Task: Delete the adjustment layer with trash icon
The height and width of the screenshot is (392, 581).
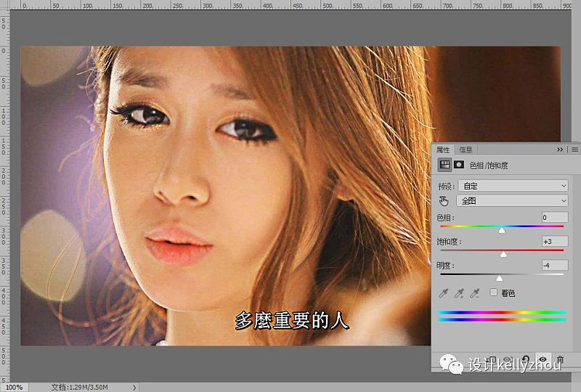Action: [560, 359]
